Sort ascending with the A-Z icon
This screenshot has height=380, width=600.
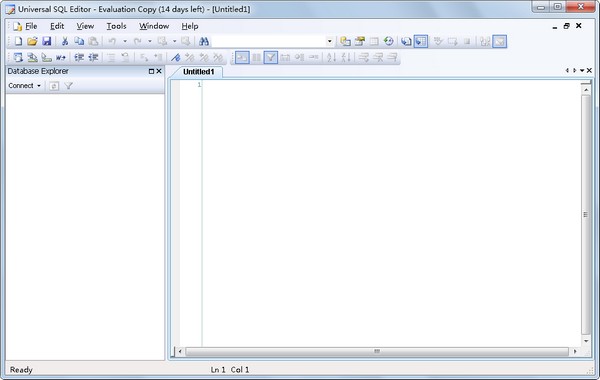point(331,58)
